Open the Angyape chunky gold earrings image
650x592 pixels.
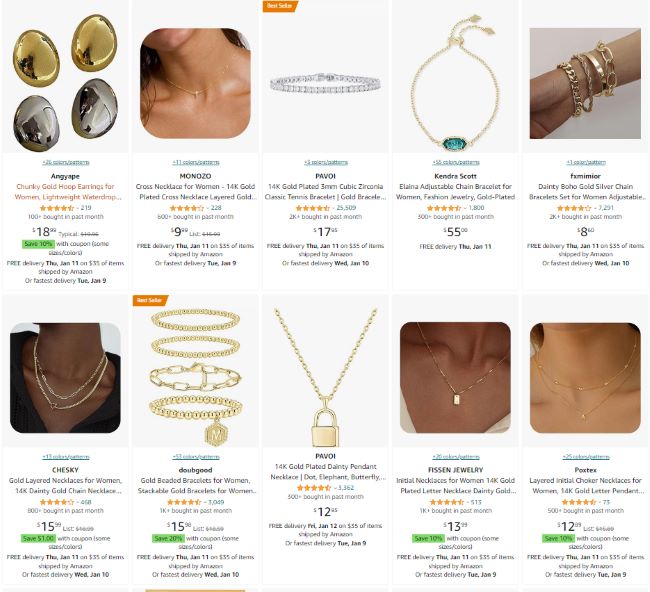coord(65,83)
